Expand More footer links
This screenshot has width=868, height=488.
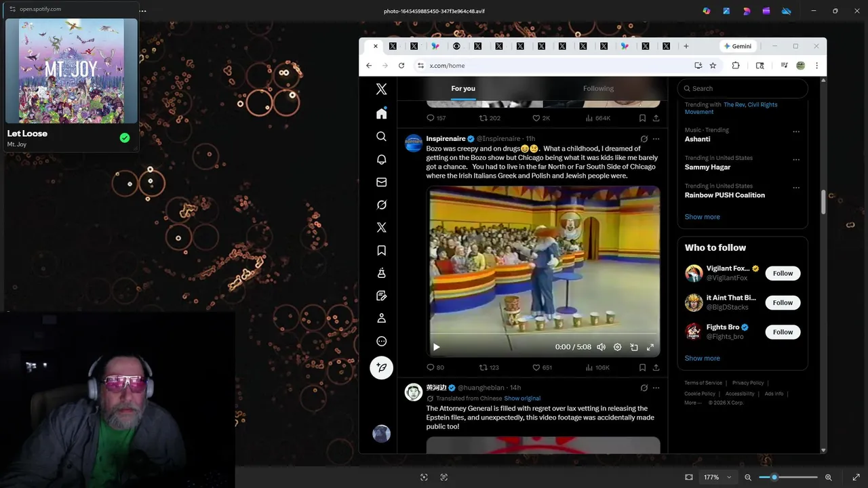pos(692,403)
